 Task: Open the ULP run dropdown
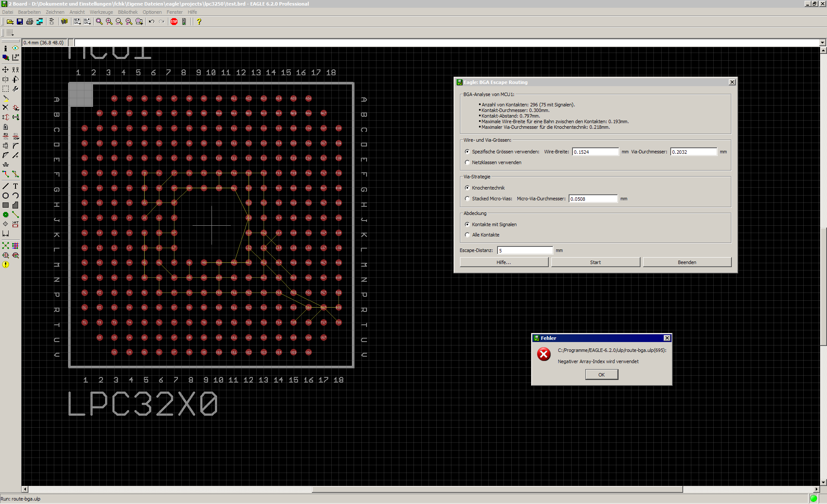coord(87,22)
